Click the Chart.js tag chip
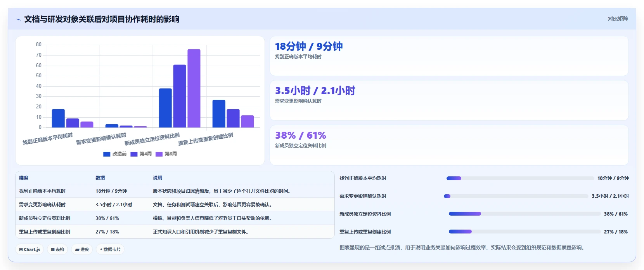Screen dimensions: 644x270 point(29,249)
